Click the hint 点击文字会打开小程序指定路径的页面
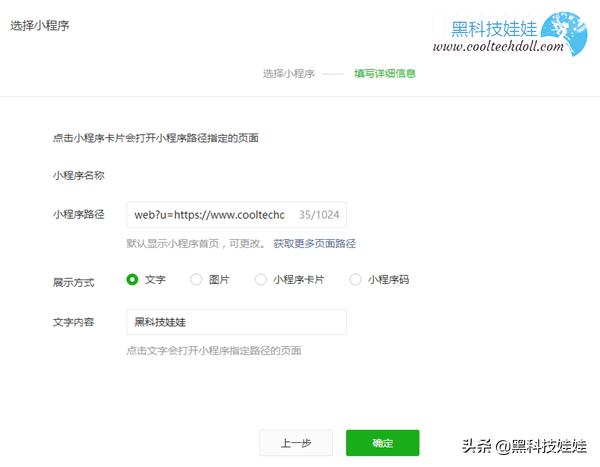The width and height of the screenshot is (600, 467). point(214,350)
